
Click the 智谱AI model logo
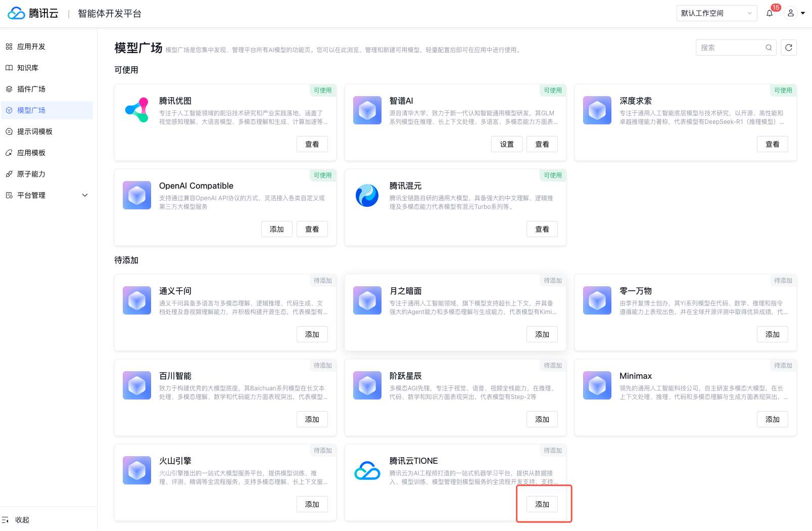(x=367, y=110)
